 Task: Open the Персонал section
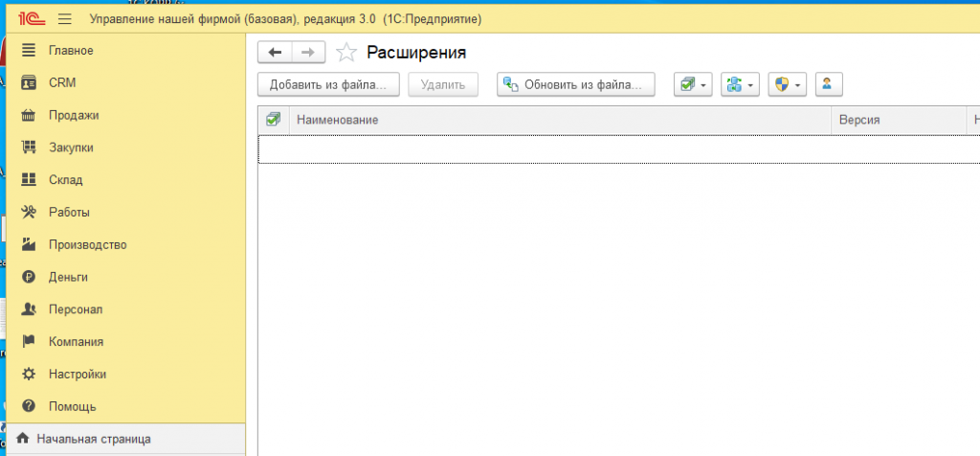coord(76,309)
